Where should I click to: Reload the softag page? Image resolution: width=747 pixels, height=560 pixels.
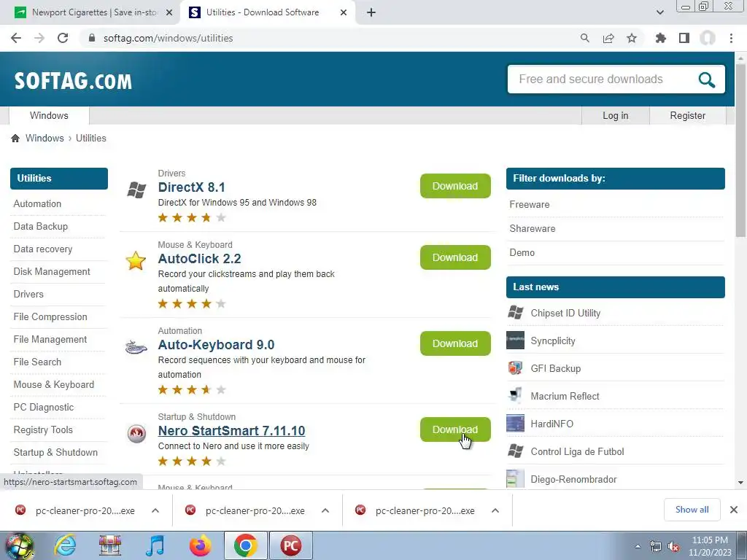point(63,38)
